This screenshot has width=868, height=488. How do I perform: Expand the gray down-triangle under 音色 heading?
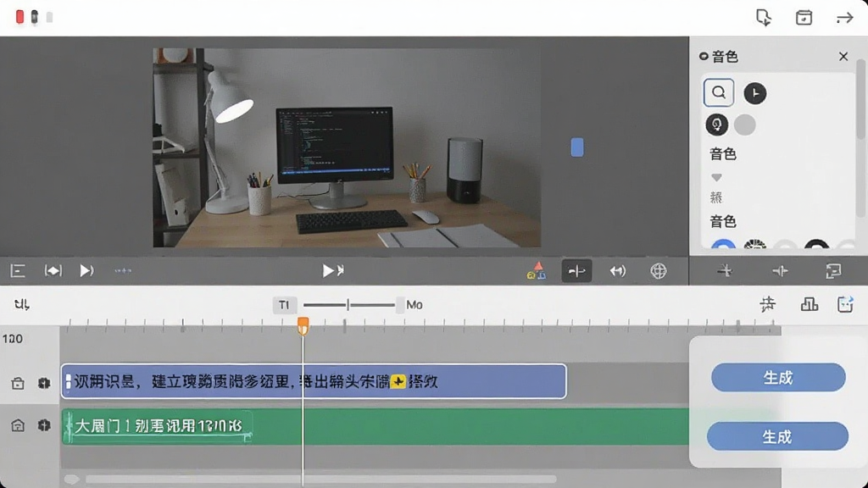[x=716, y=178]
